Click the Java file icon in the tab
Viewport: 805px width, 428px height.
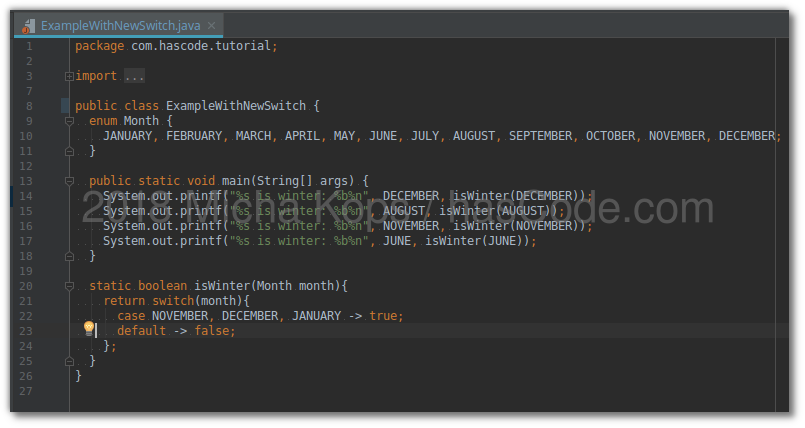pyautogui.click(x=29, y=25)
